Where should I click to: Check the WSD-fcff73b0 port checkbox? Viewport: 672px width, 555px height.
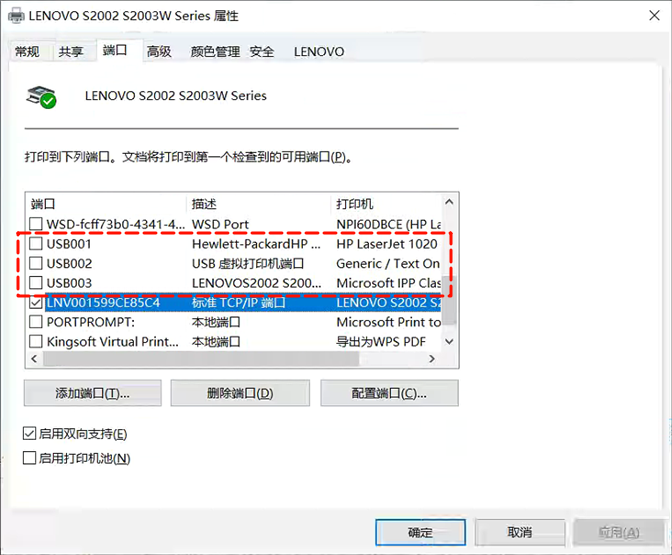click(36, 224)
